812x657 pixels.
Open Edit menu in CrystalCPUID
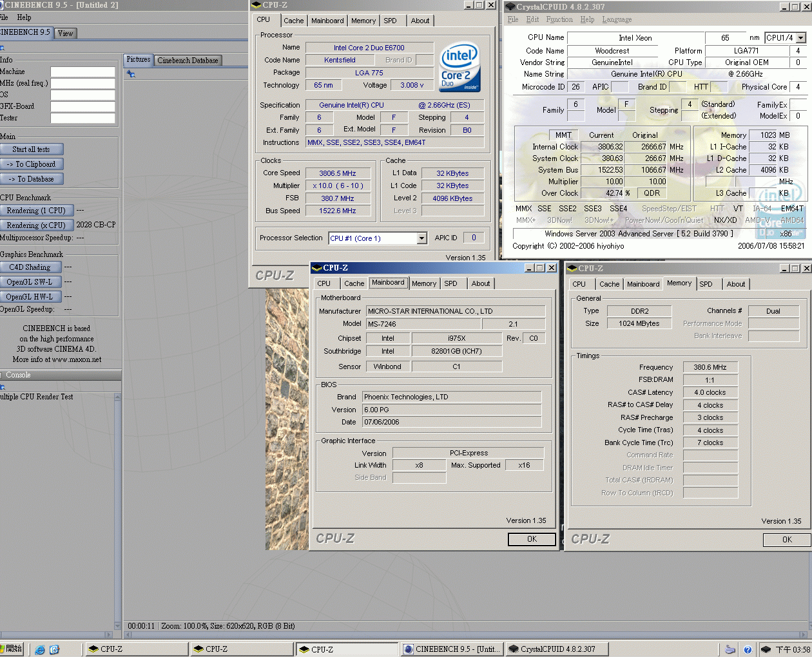532,19
